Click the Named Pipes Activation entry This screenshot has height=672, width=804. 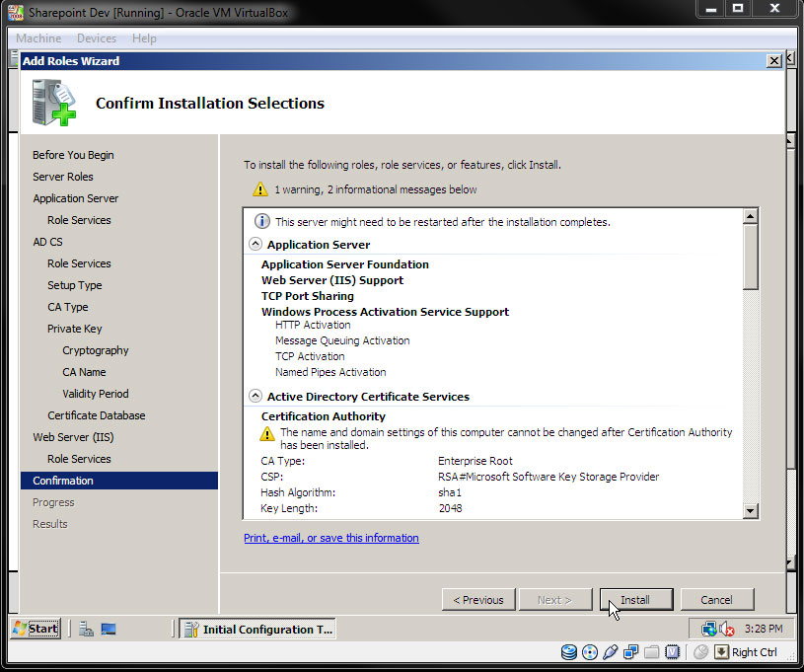[x=330, y=372]
